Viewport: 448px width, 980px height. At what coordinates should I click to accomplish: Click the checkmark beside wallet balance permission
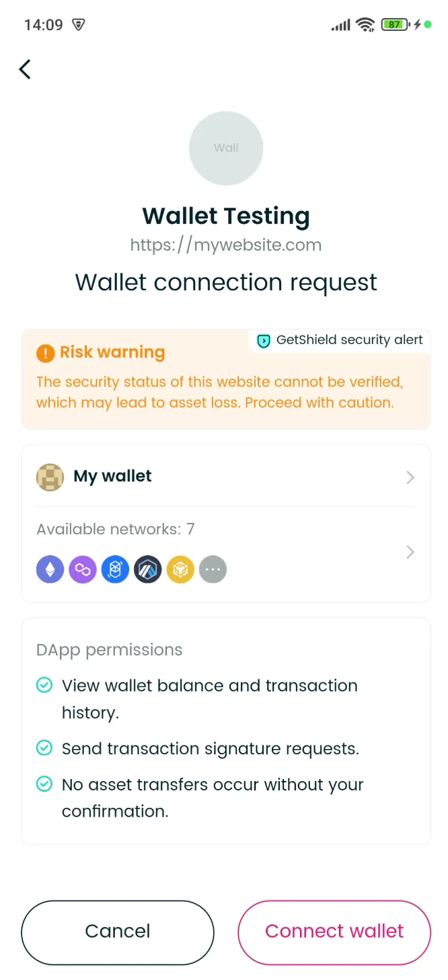[44, 684]
